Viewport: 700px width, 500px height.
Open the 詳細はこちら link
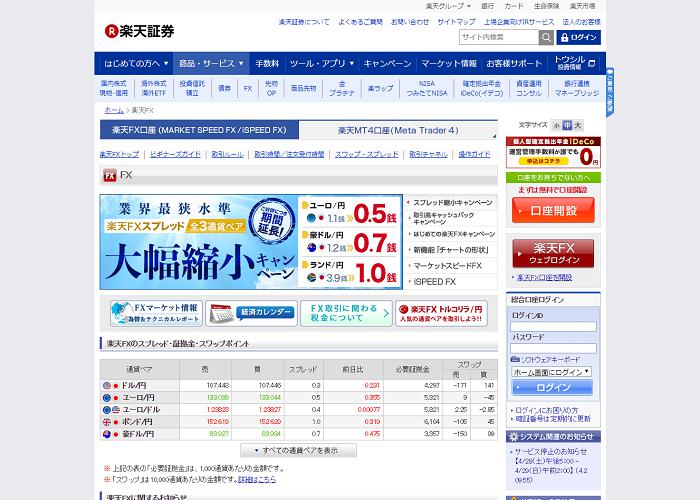tap(257, 479)
